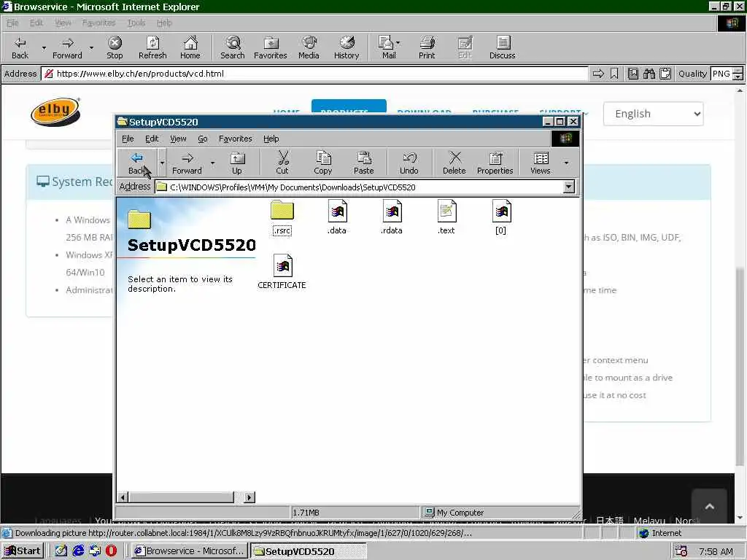The width and height of the screenshot is (747, 560).
Task: Open the Favorites menu in SetupVCD5520 window
Action: point(236,139)
